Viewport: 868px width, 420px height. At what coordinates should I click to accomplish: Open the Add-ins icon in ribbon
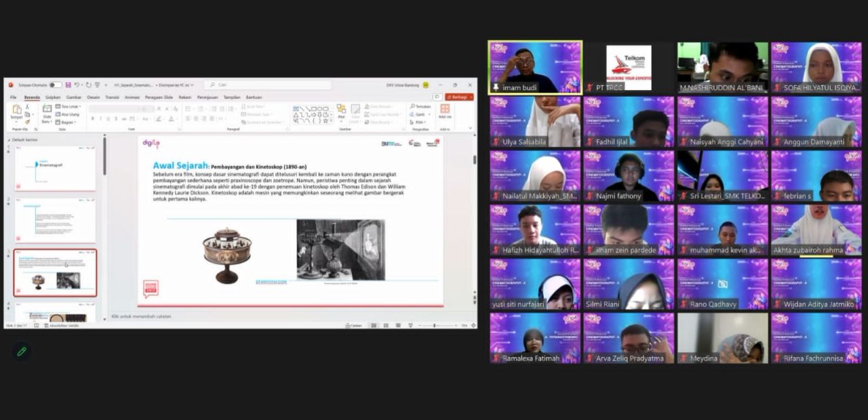445,112
